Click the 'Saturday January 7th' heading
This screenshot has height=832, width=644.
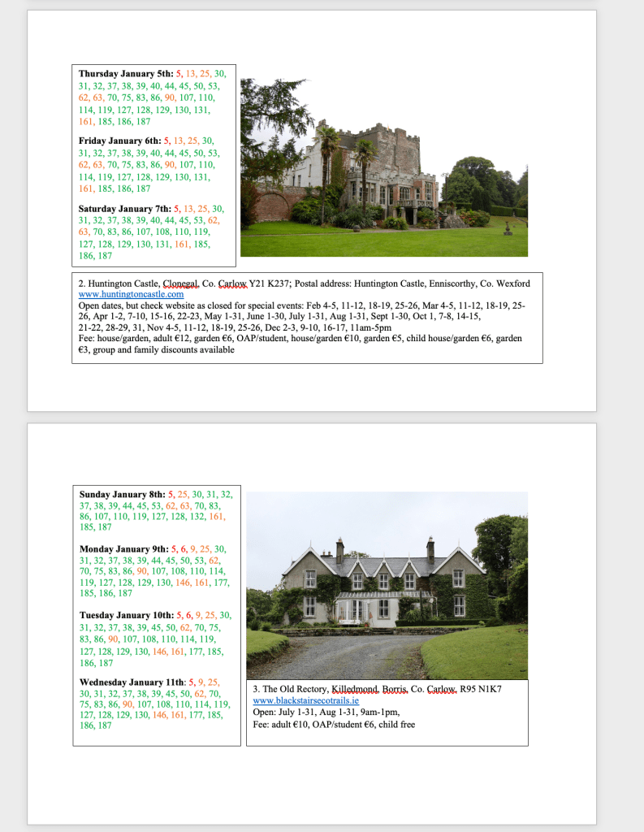(125, 209)
